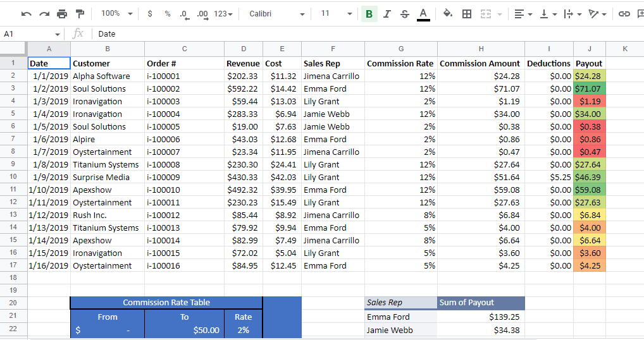Screen dimensions: 644x340
Task: Click the Undo icon
Action: click(26, 14)
